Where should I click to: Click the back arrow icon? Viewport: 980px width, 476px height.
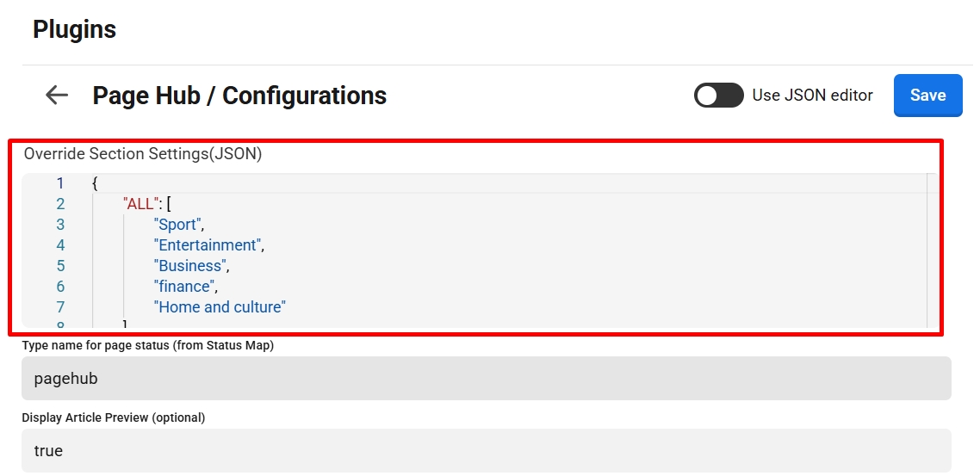(x=57, y=95)
